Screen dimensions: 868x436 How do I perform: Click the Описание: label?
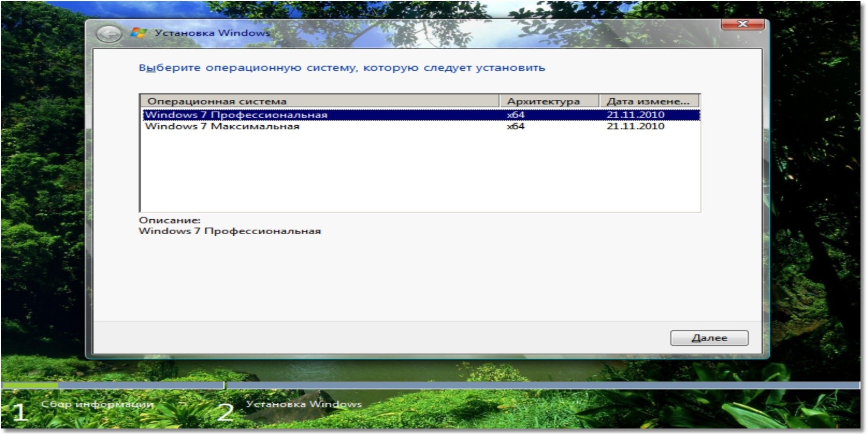tap(169, 220)
